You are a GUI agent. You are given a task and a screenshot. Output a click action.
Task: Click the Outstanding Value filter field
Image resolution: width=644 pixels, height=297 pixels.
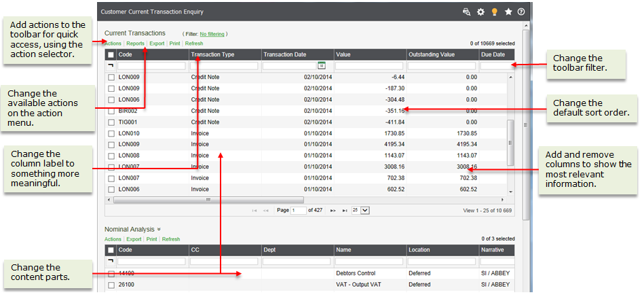[x=442, y=66]
